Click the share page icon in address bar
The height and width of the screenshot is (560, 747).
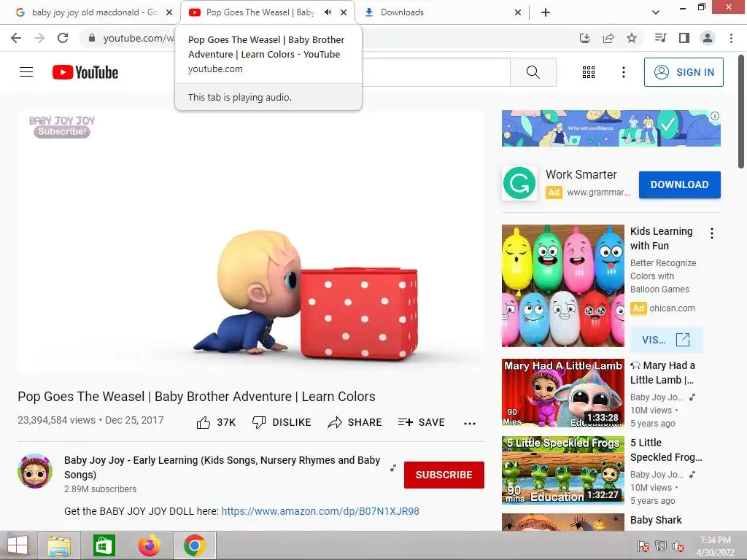click(608, 38)
